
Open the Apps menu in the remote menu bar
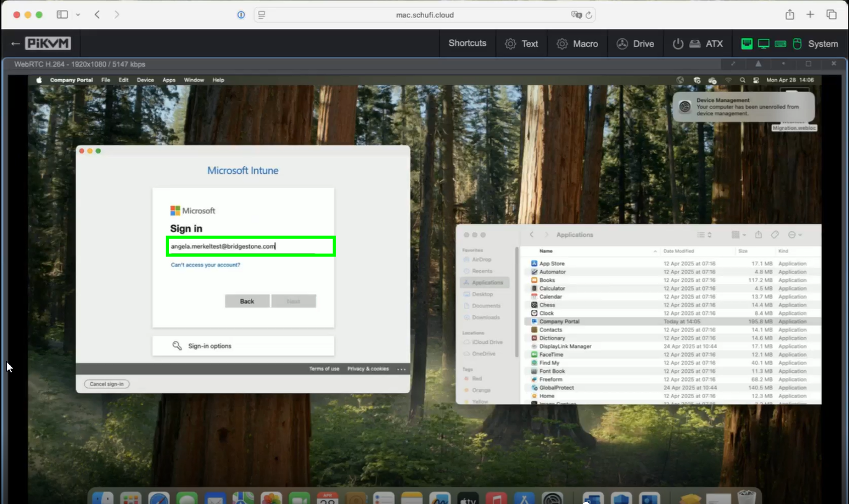pyautogui.click(x=169, y=80)
